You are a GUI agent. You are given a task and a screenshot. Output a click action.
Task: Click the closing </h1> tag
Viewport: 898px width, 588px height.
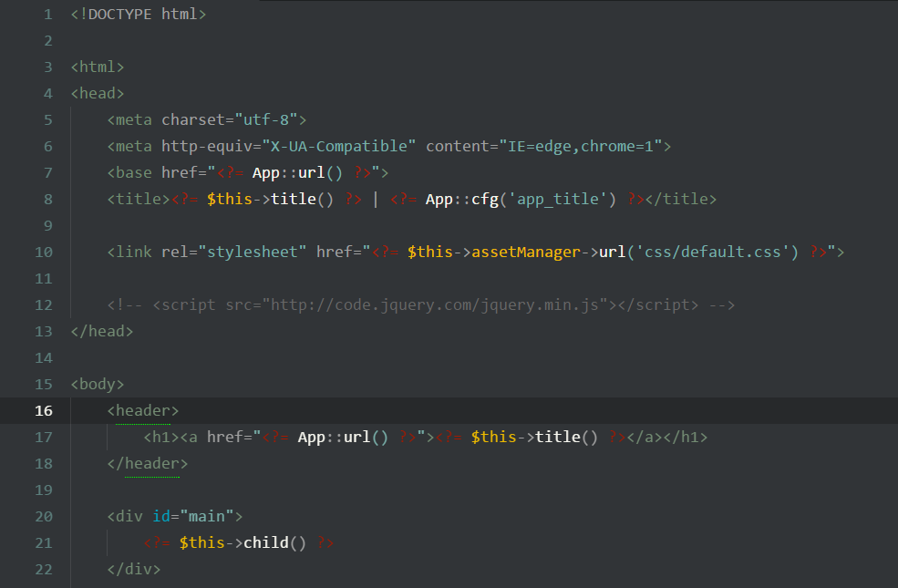(x=686, y=438)
